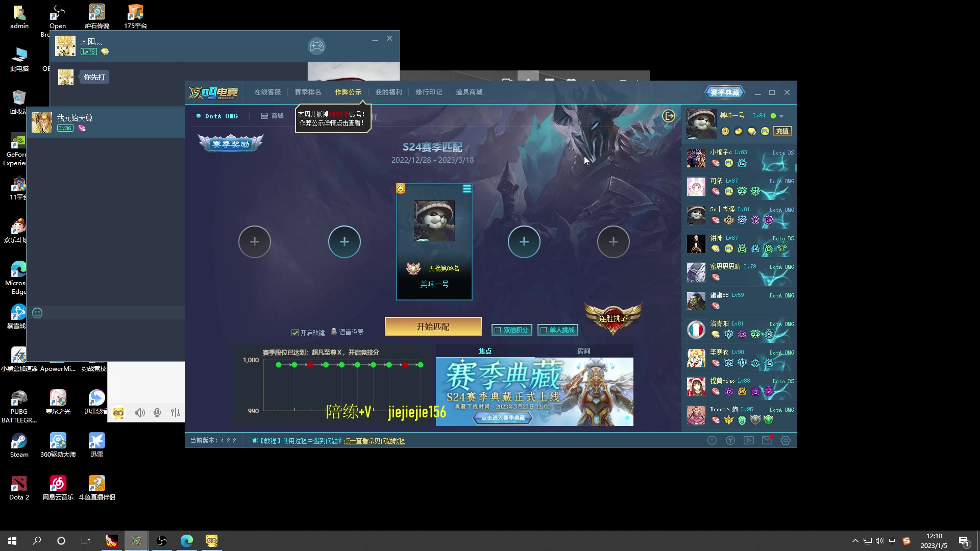Click the 充值 recharge button
The image size is (980, 551).
click(782, 131)
